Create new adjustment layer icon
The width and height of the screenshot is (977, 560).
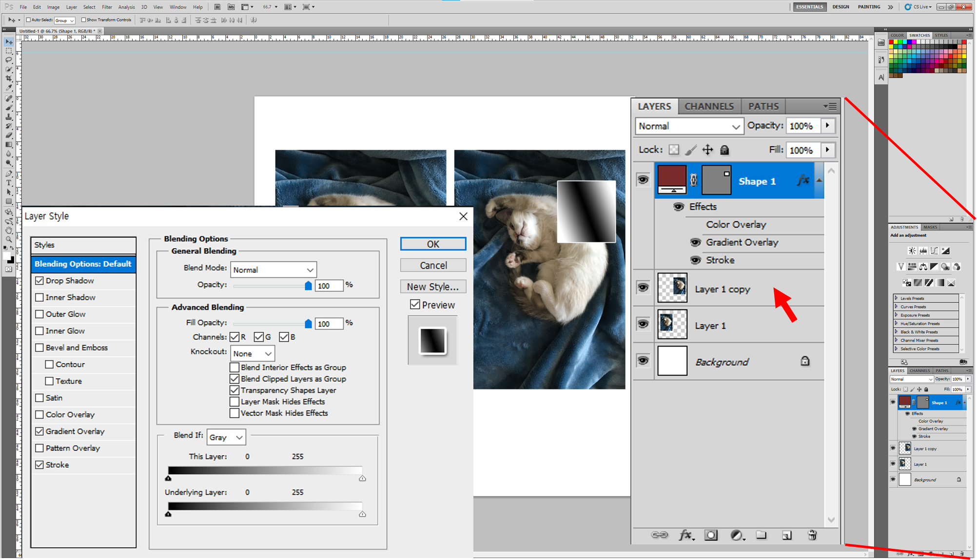coord(737,535)
